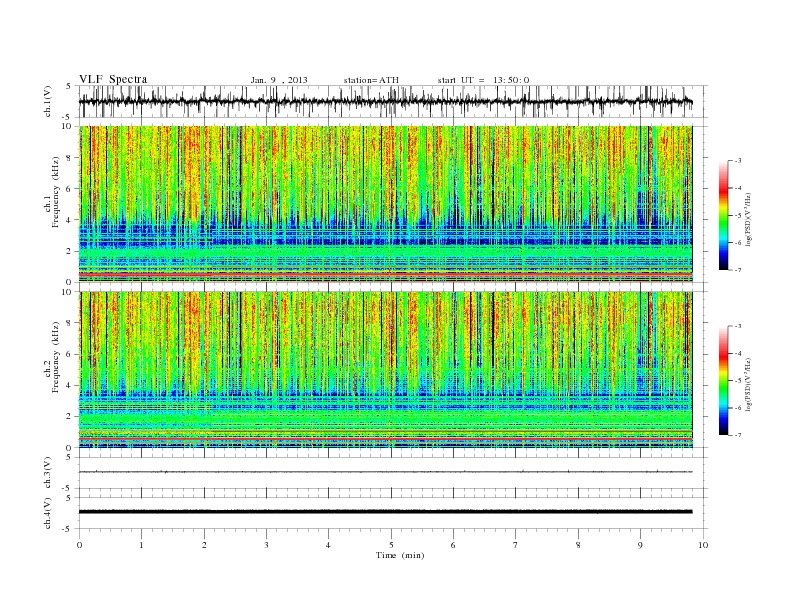Image resolution: width=792 pixels, height=612 pixels.
Task: Click the ch.1 'Frequency (kHz)' axis label
Action: pos(55,192)
